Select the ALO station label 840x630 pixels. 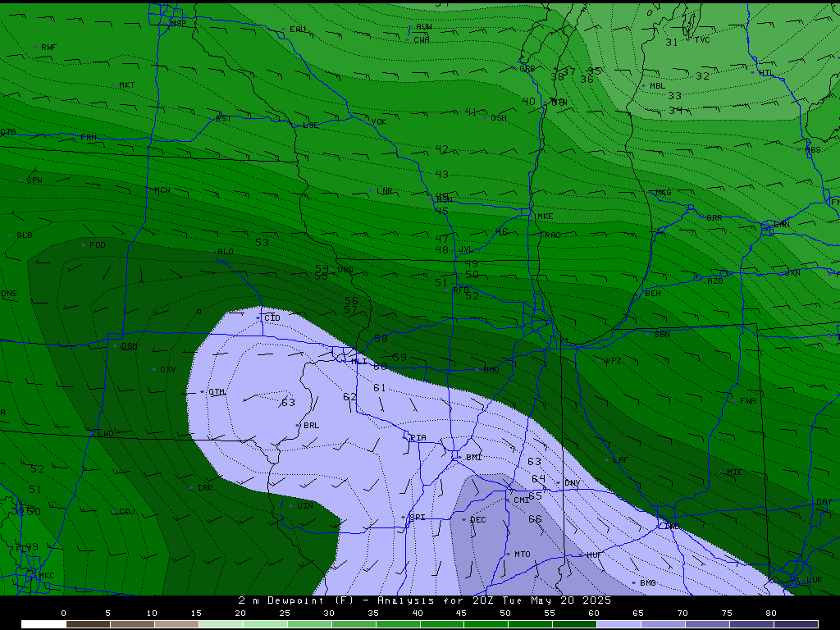pyautogui.click(x=226, y=252)
